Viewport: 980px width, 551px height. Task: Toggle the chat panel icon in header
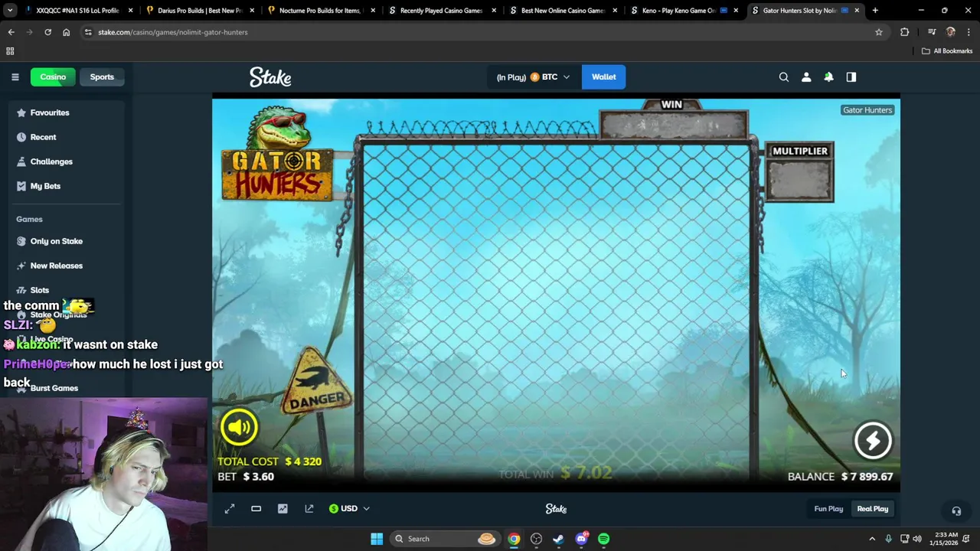click(851, 77)
